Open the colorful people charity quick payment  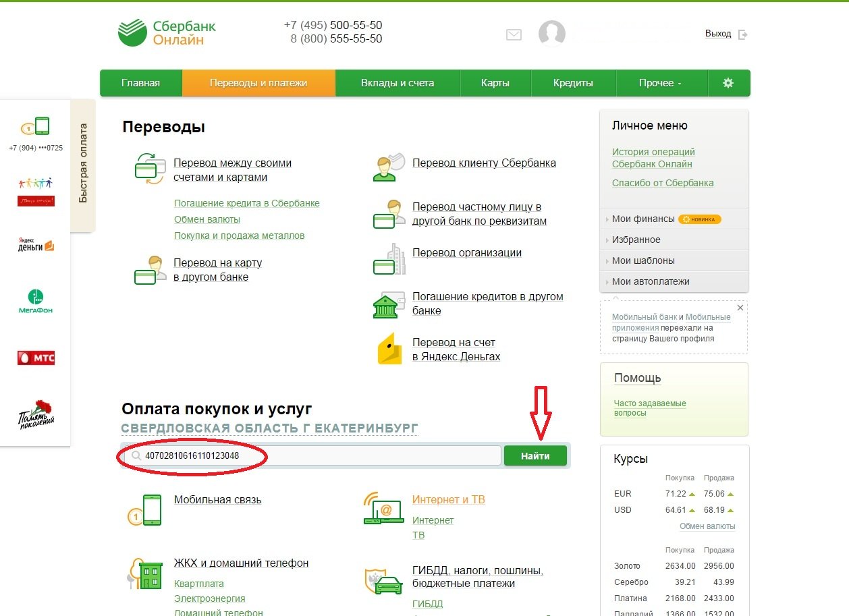tap(36, 192)
